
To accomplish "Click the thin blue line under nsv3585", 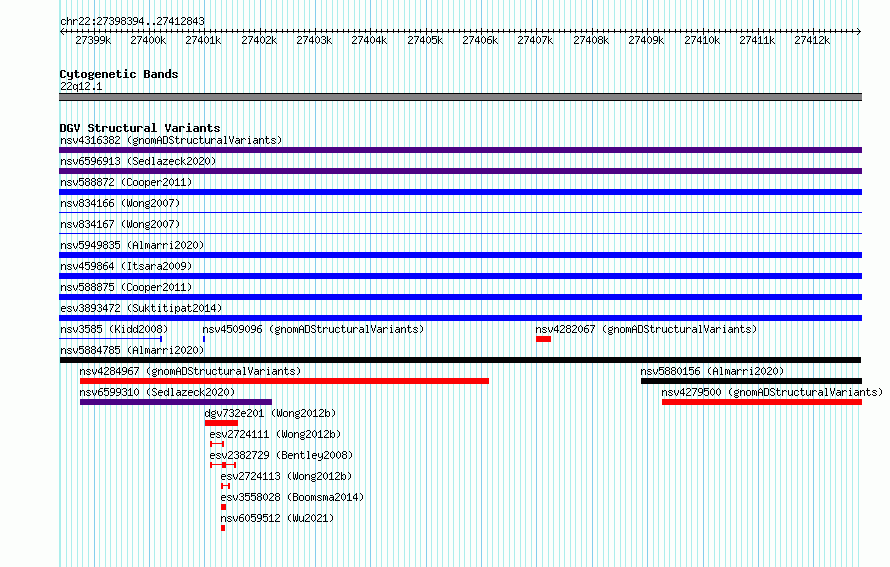I will click(x=111, y=339).
